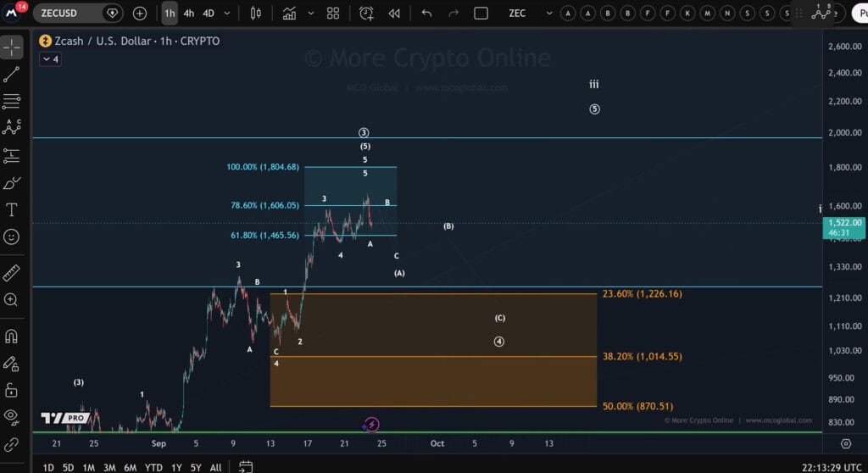
Task: Click the current price label 1,522.00
Action: (x=844, y=227)
